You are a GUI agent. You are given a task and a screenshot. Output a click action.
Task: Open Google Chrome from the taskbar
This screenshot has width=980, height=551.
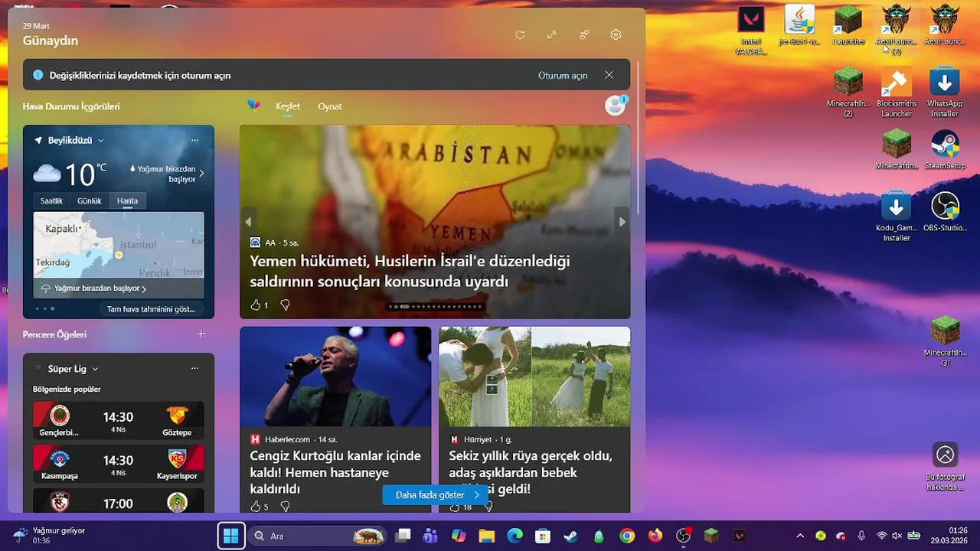(x=627, y=536)
